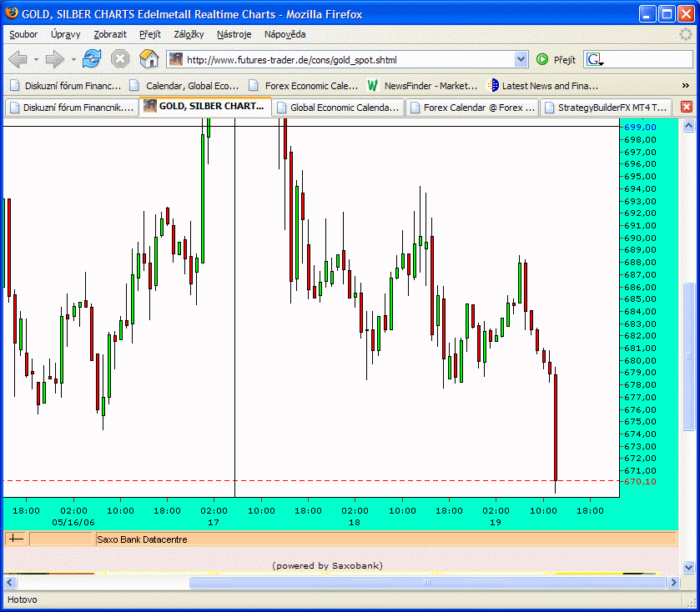
Task: Click the Back navigation arrow
Action: (18, 59)
